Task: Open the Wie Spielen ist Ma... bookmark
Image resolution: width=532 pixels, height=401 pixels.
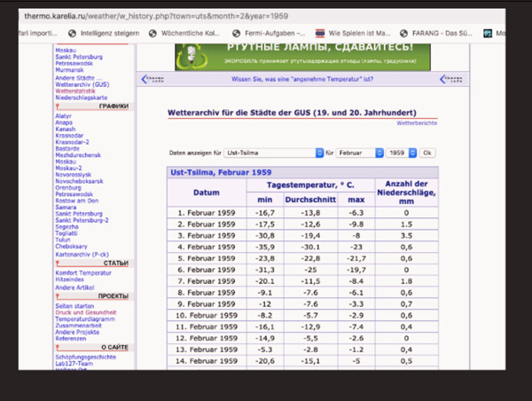Action: [x=359, y=34]
